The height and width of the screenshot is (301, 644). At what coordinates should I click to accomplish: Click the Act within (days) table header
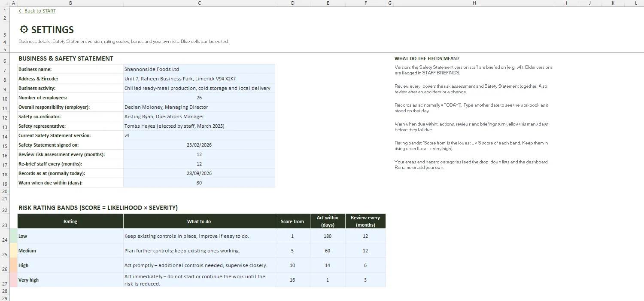(328, 221)
